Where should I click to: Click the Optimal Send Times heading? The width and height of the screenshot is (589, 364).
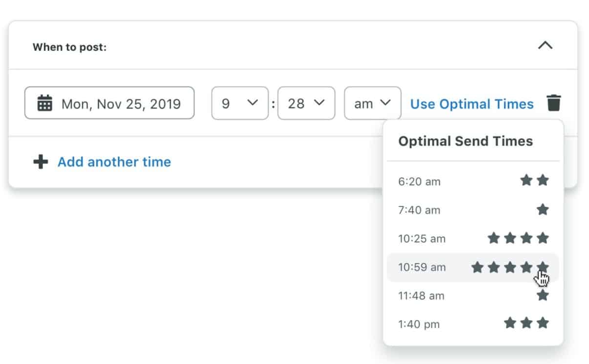point(465,141)
